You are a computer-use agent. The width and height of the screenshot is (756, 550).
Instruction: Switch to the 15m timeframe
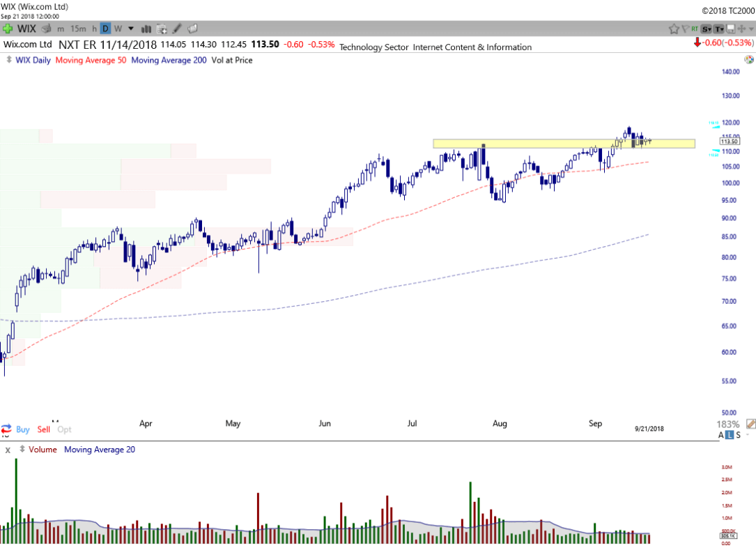(x=79, y=29)
